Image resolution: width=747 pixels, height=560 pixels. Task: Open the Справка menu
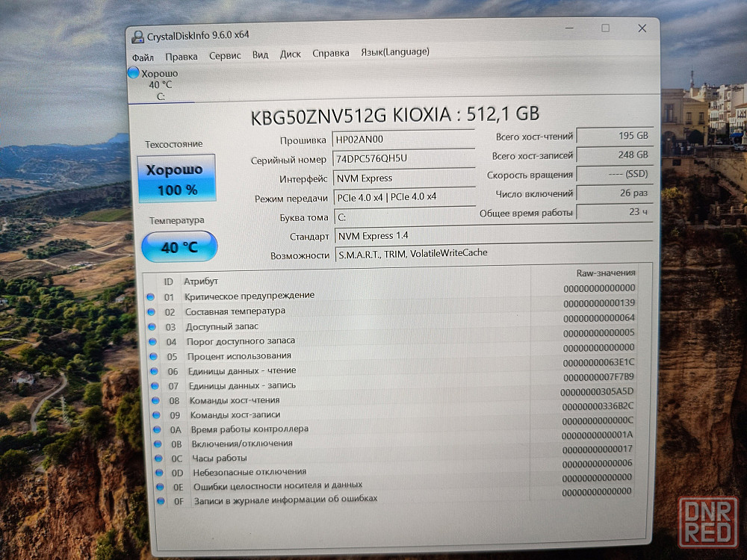[x=331, y=53]
